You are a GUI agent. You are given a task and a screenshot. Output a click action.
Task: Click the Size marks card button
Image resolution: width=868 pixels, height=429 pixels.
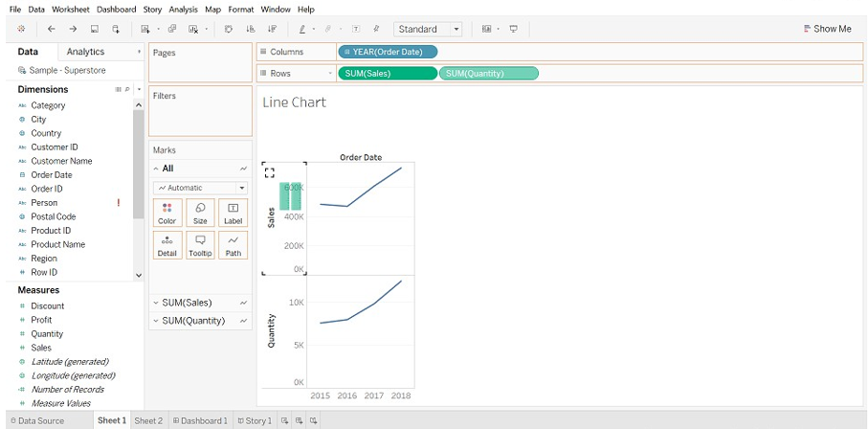coord(200,214)
